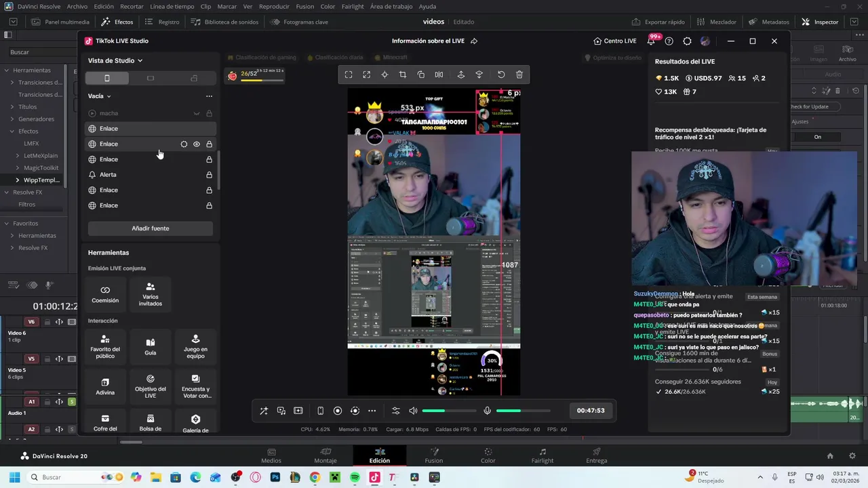The width and height of the screenshot is (868, 488).
Task: Open TikTok LIVE Studio help icon
Action: [x=669, y=41]
